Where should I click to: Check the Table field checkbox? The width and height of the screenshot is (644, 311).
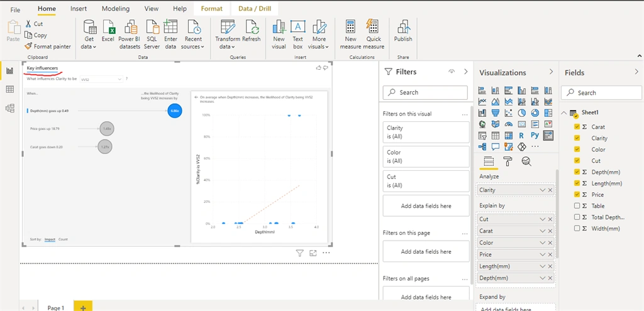point(577,206)
